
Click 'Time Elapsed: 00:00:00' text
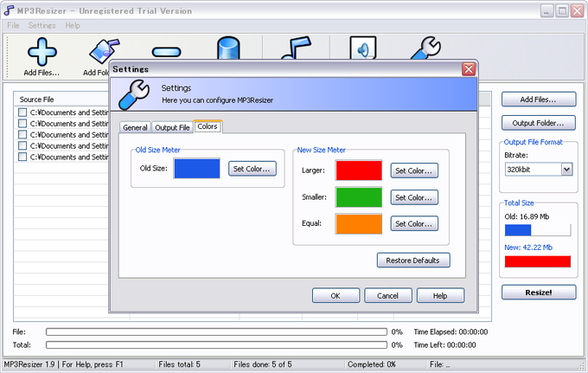pyautogui.click(x=451, y=331)
